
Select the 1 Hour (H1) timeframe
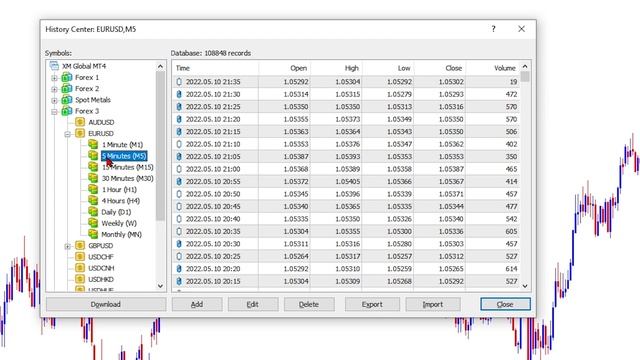coord(119,190)
